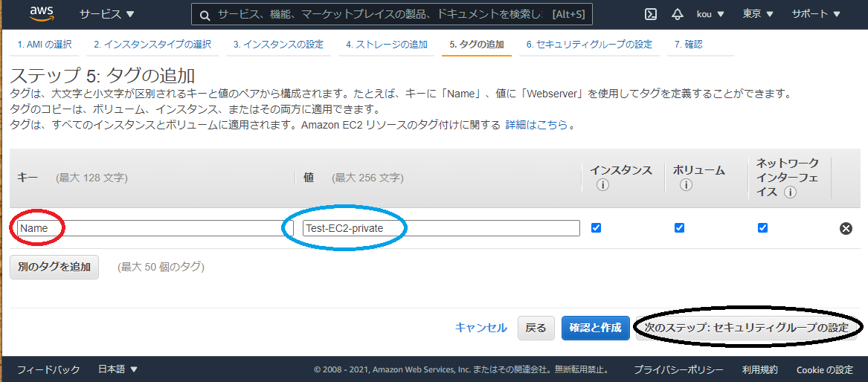868x382 pixels.
Task: Focus the AWS services search box
Action: click(x=392, y=15)
